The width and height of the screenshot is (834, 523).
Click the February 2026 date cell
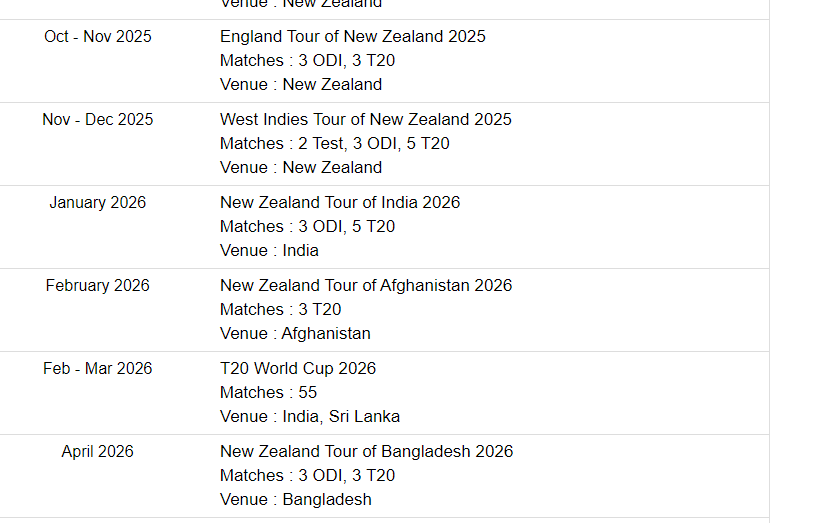(x=98, y=286)
